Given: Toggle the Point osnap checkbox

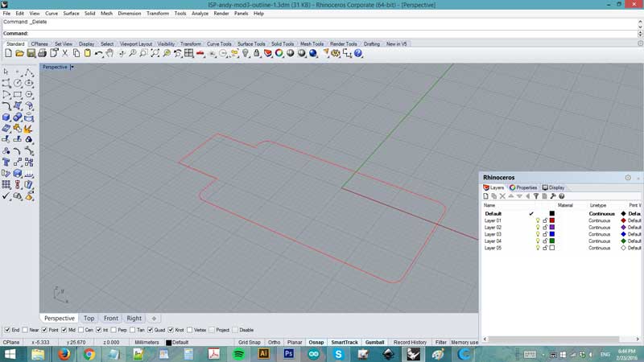Looking at the screenshot, I should (x=44, y=330).
